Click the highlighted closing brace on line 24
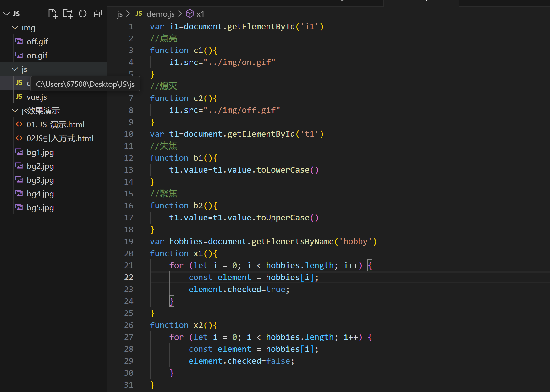Image resolution: width=550 pixels, height=392 pixels. (x=172, y=301)
